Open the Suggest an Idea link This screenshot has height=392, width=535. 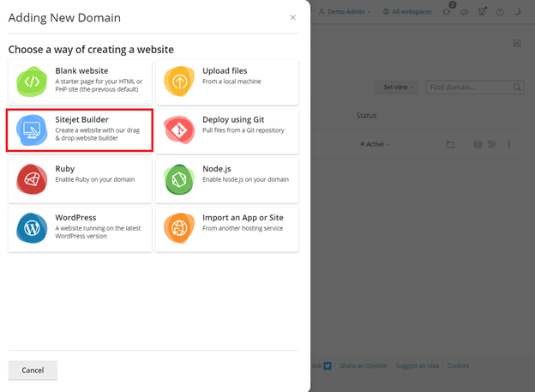(418, 365)
